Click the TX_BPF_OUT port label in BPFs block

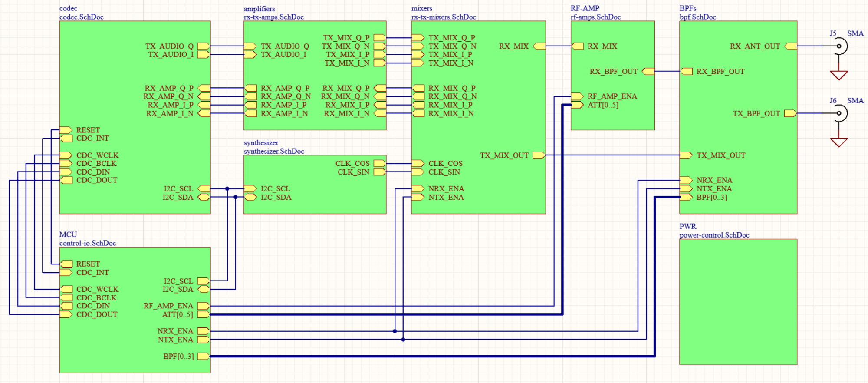click(x=756, y=113)
